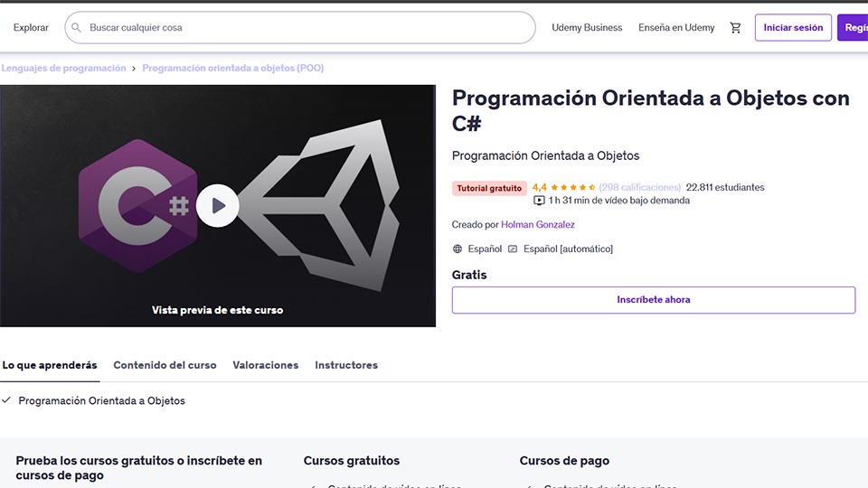The image size is (868, 488).
Task: Click the breadcrumb chevron separator
Action: (x=135, y=69)
